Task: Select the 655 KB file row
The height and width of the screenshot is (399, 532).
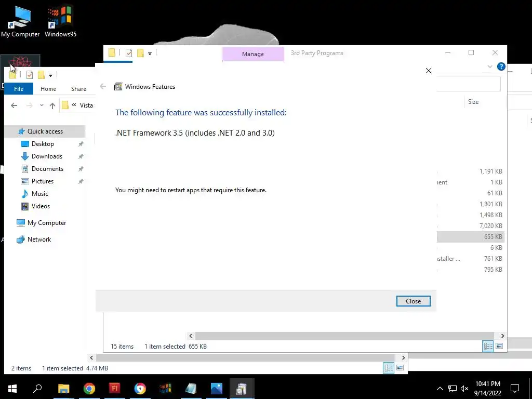Action: point(471,237)
